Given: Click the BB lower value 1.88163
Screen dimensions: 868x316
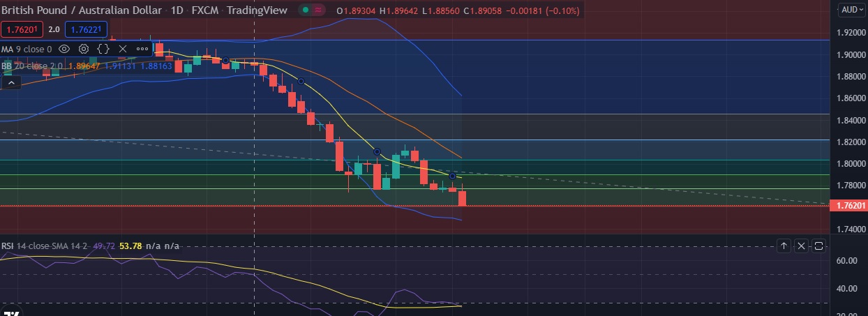Looking at the screenshot, I should point(157,66).
